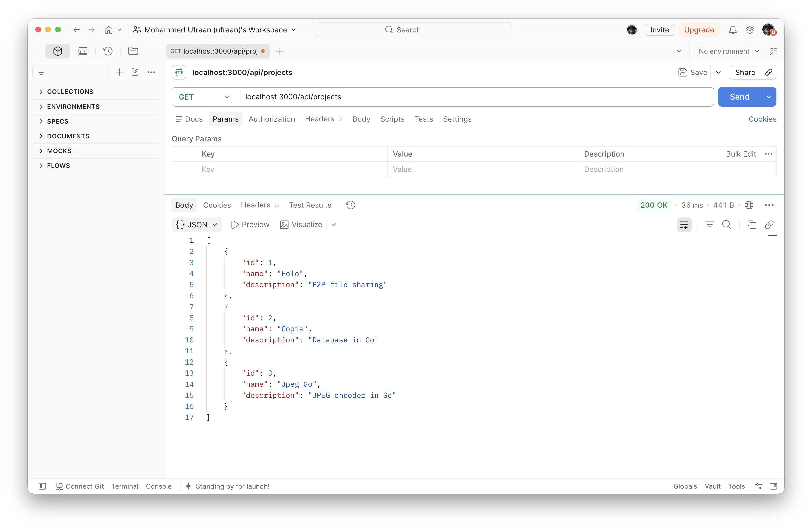
Task: Open new tab with plus icon
Action: click(280, 51)
